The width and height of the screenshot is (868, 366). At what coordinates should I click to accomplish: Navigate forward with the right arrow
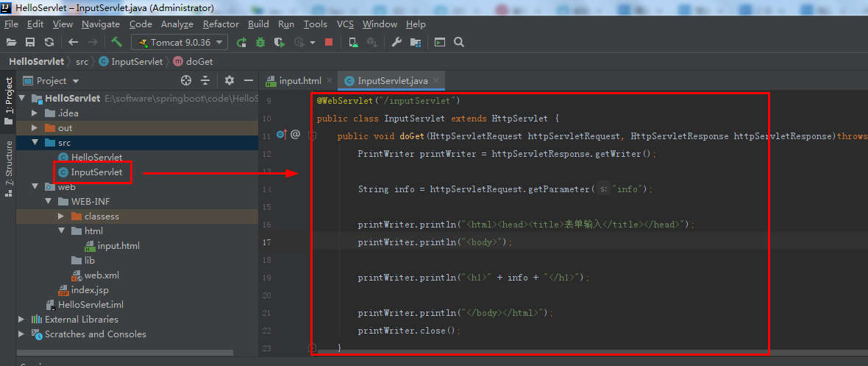pos(93,42)
